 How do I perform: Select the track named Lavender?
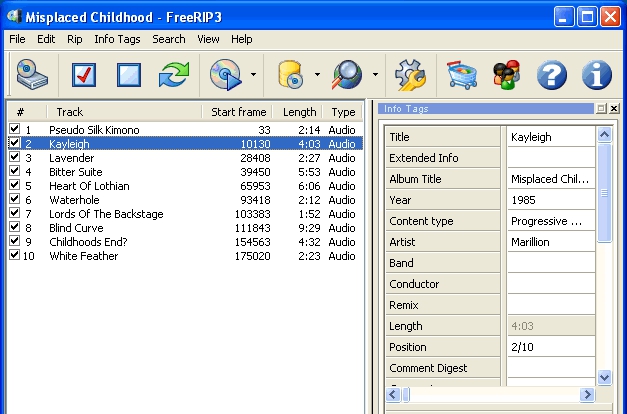click(x=72, y=158)
